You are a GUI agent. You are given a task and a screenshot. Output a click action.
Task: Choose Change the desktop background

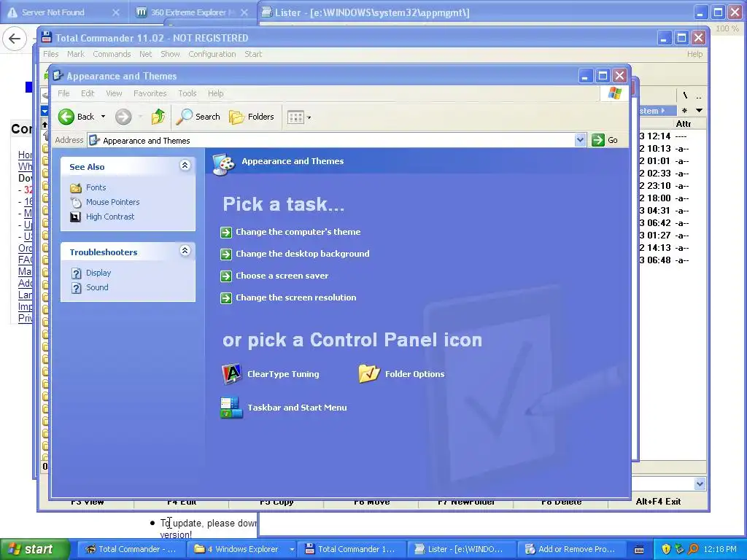[302, 254]
